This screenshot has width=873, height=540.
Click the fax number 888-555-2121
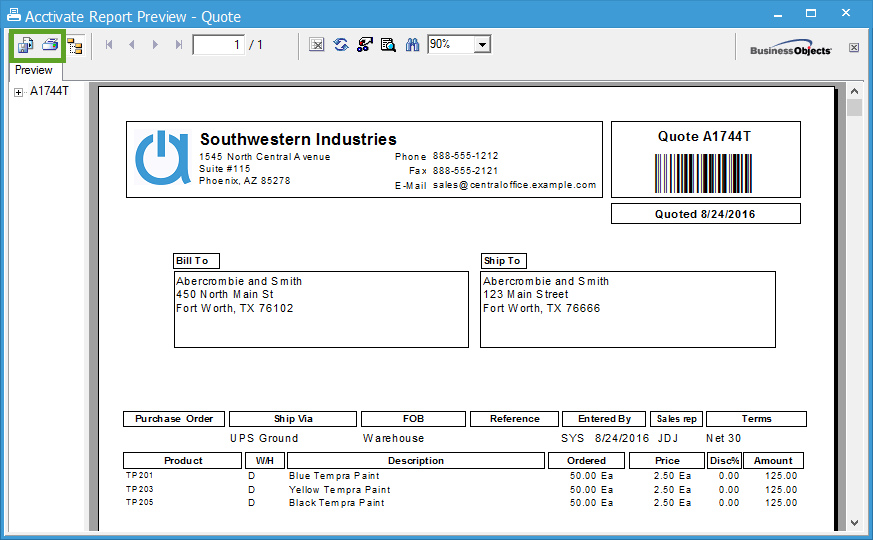pyautogui.click(x=465, y=171)
